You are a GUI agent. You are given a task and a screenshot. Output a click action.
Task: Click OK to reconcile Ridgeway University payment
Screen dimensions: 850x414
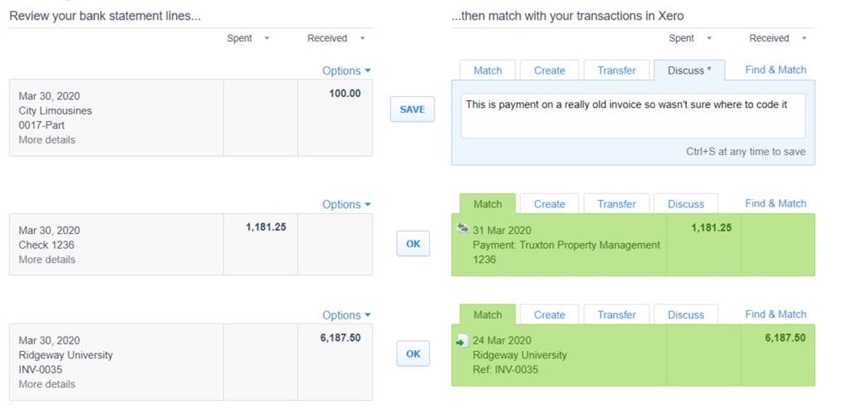[413, 353]
